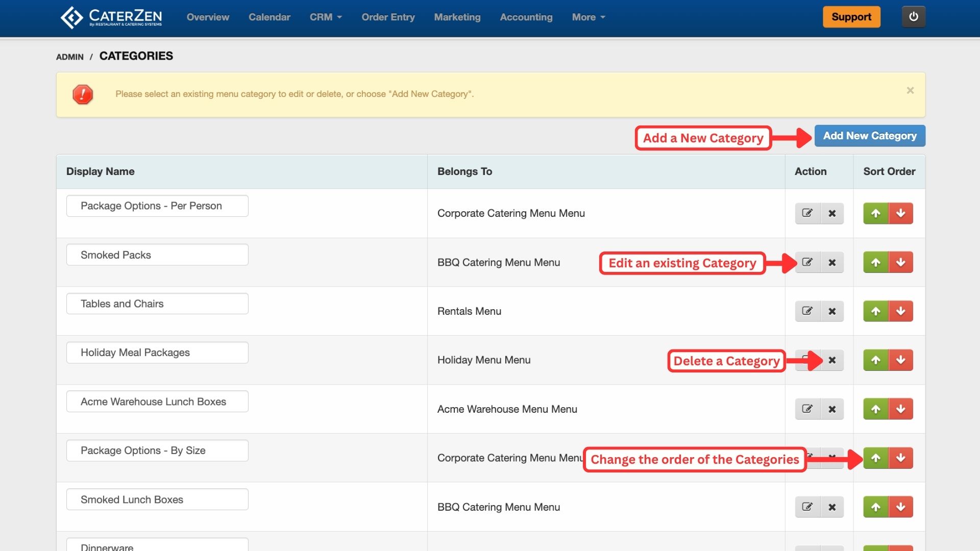This screenshot has width=980, height=551.
Task: Delete the Tables and Chairs category
Action: (832, 311)
